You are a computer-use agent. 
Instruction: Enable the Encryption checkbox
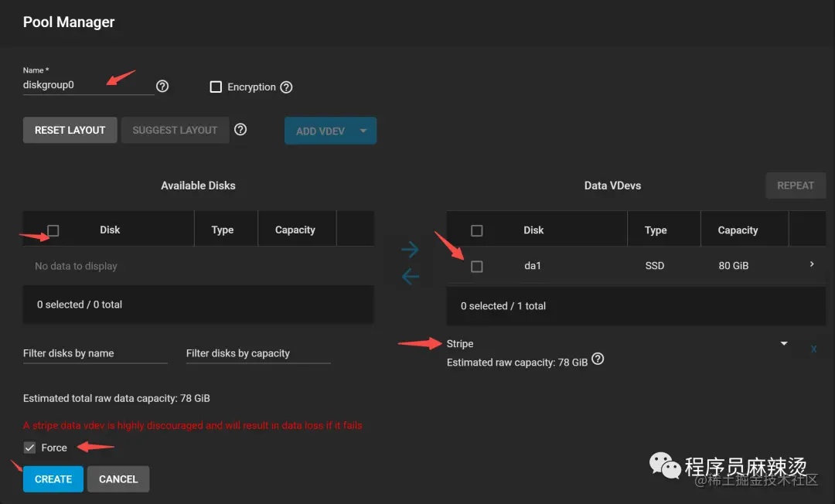point(216,87)
